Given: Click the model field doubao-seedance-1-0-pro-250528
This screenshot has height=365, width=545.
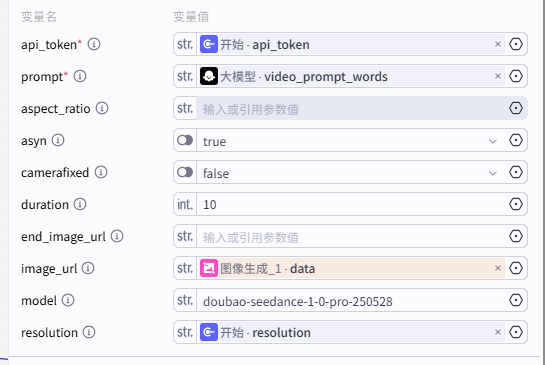Looking at the screenshot, I should tap(350, 300).
